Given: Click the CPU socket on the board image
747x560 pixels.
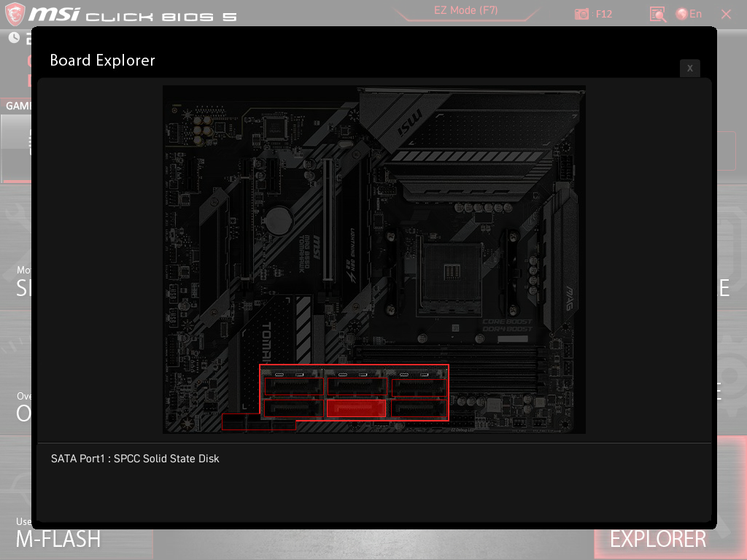Looking at the screenshot, I should tap(451, 275).
